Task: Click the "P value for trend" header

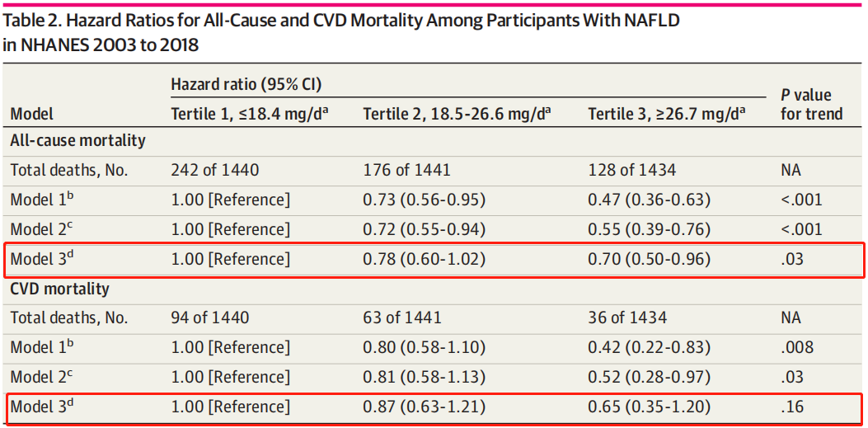Action: tap(811, 104)
